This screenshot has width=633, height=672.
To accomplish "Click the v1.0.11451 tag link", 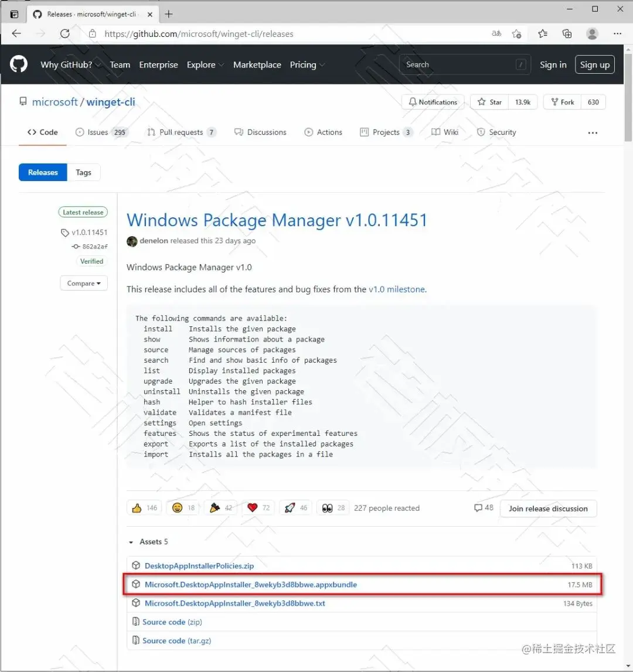I will (x=84, y=232).
